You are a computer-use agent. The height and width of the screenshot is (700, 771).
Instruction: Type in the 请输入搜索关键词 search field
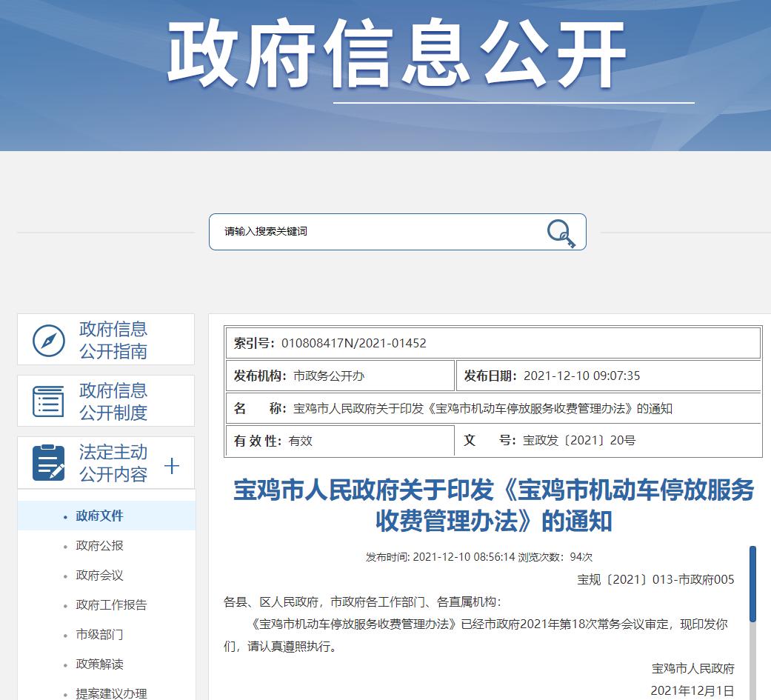(x=378, y=232)
